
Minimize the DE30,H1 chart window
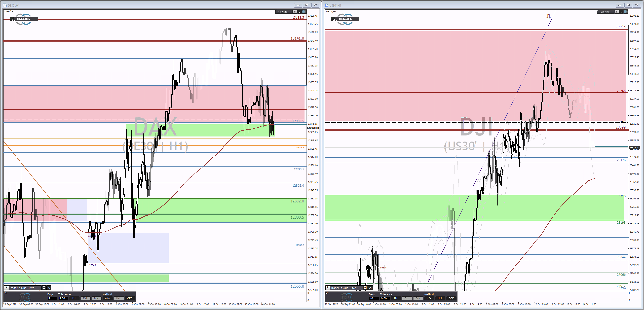pyautogui.click(x=298, y=5)
